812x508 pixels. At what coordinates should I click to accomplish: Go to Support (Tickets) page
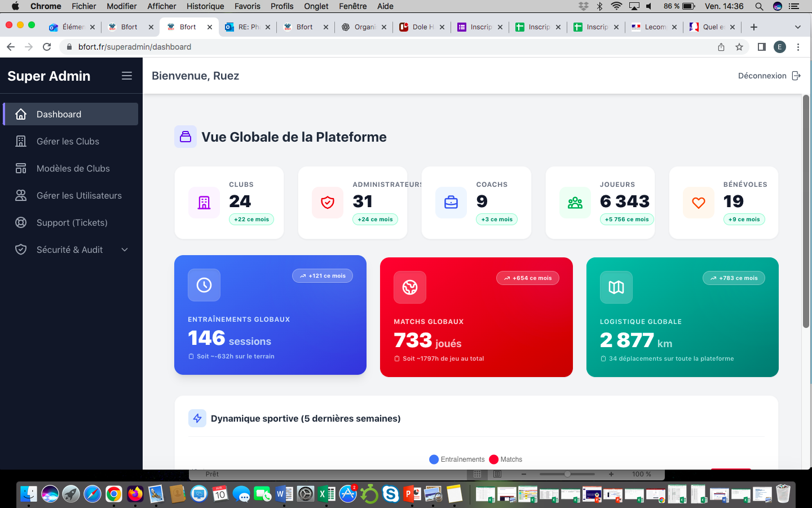(70, 222)
